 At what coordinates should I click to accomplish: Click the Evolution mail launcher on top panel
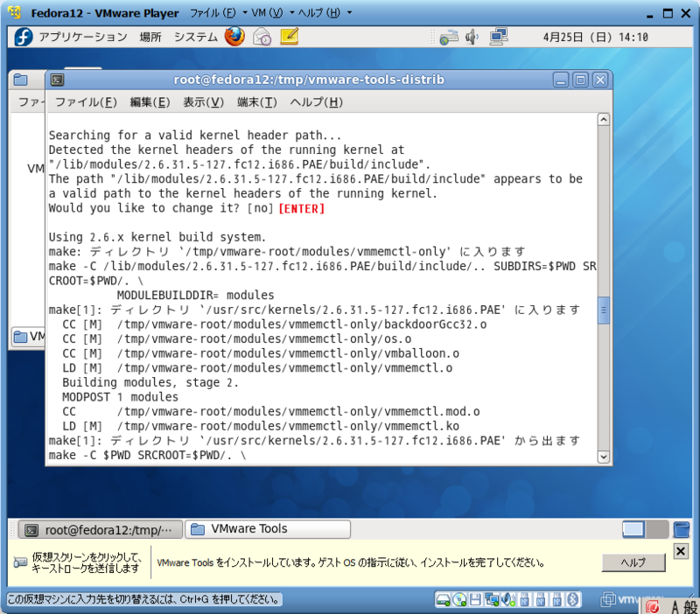point(261,38)
